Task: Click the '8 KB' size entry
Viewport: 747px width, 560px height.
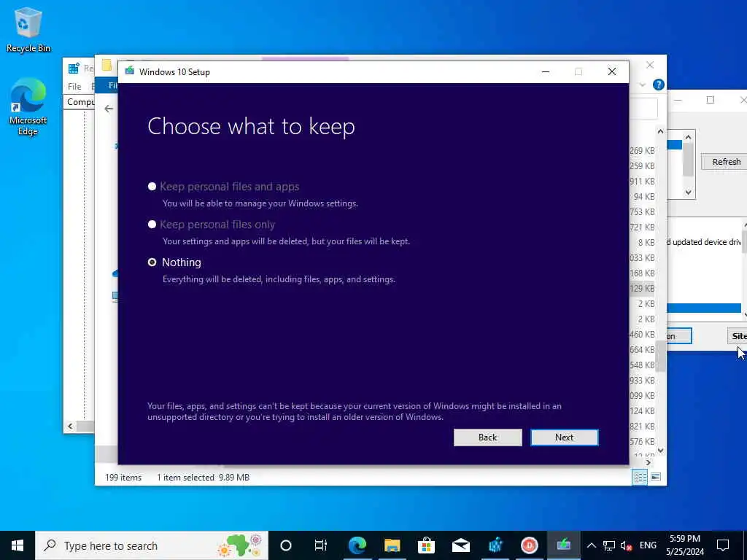Action: click(x=646, y=242)
